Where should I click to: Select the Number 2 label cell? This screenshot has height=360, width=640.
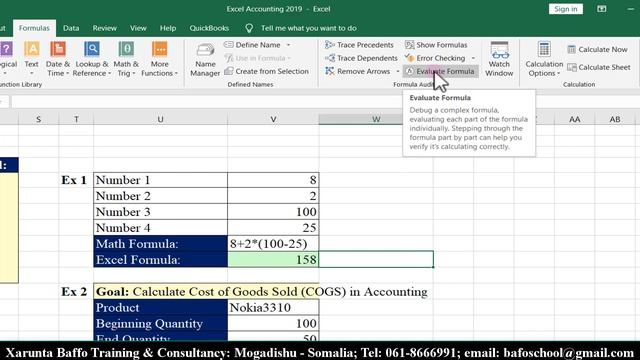[x=160, y=196]
